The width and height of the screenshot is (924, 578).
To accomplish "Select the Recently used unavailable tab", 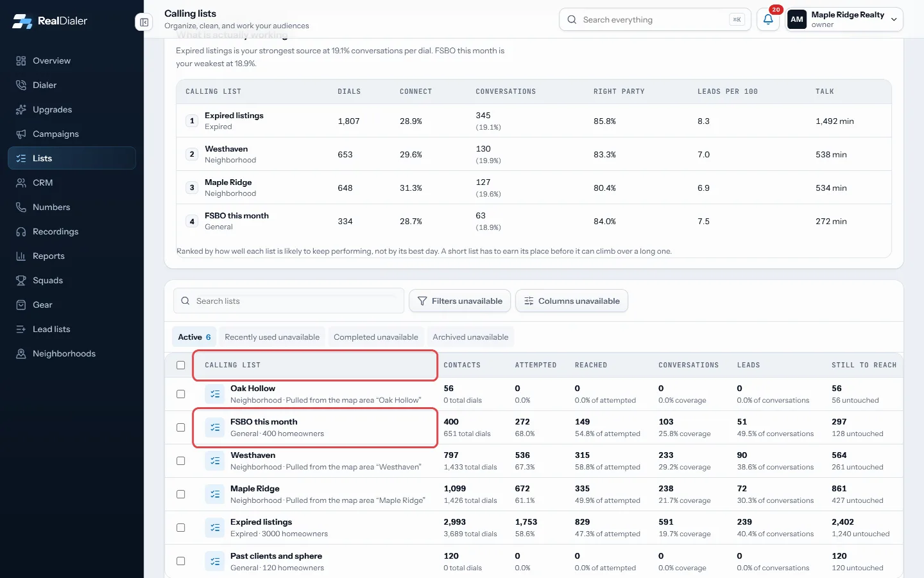I will point(272,337).
